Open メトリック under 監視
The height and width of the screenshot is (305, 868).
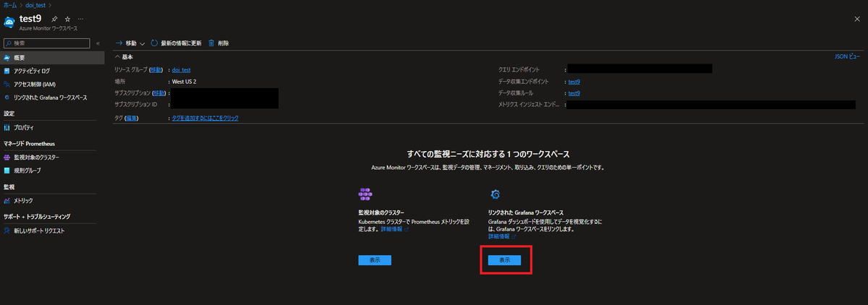click(x=54, y=200)
